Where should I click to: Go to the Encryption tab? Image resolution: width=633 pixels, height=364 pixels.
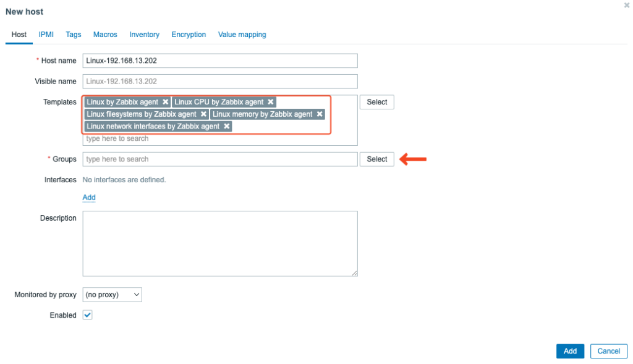[x=189, y=35]
